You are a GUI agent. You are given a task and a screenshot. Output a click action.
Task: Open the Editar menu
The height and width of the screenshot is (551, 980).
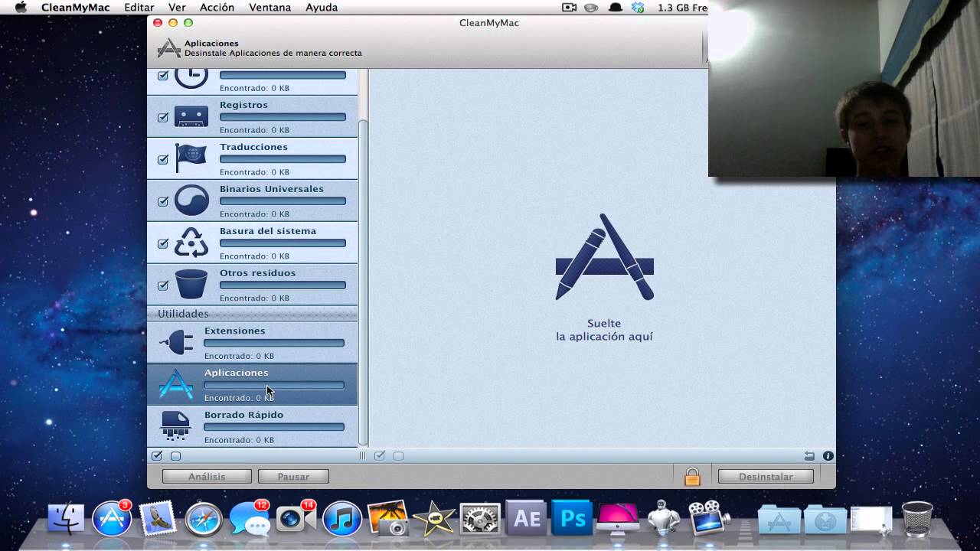point(139,8)
